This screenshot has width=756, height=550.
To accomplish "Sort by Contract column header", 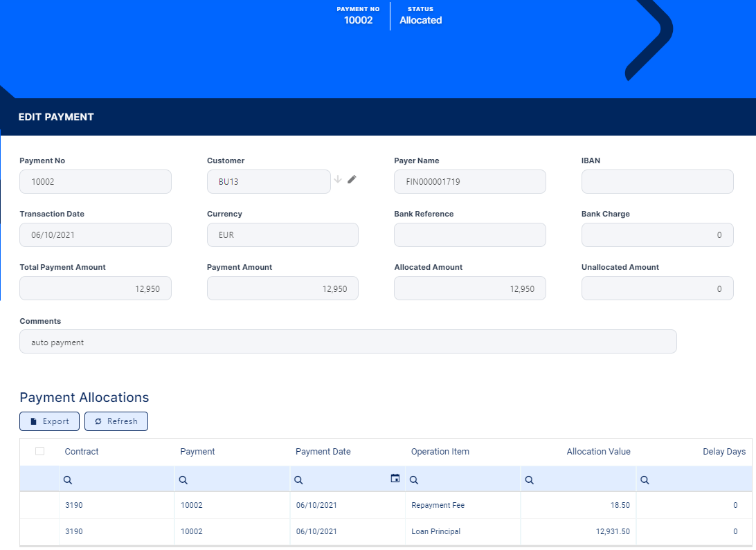I will [x=82, y=452].
